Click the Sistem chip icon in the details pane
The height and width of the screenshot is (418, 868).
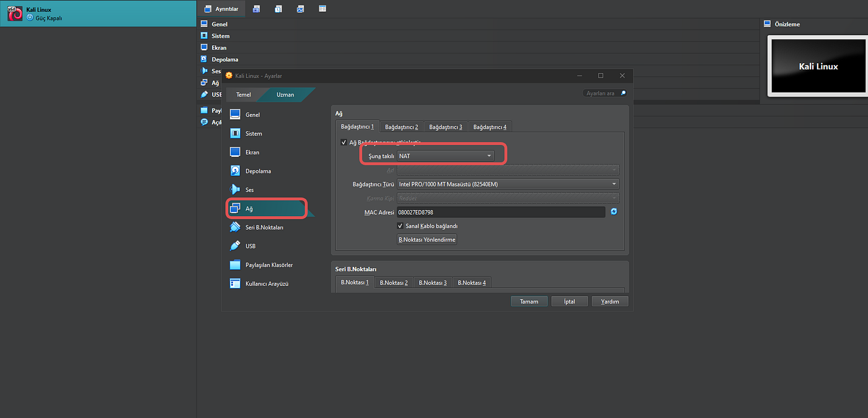[x=204, y=35]
